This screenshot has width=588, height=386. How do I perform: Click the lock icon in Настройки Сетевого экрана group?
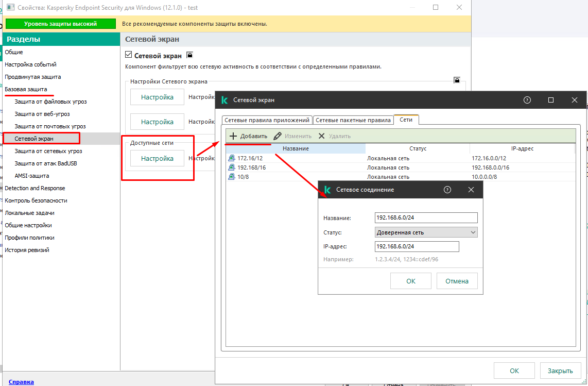[x=457, y=80]
